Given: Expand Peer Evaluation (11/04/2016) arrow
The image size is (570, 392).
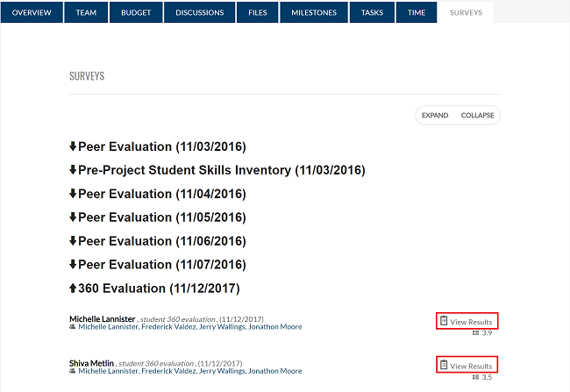Looking at the screenshot, I should pyautogui.click(x=73, y=194).
